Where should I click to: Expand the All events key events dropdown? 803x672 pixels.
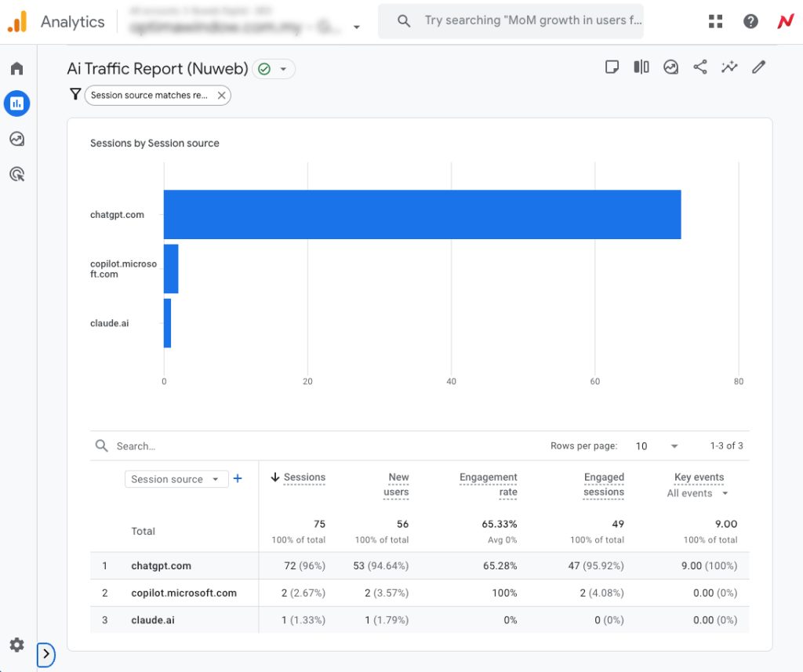698,493
